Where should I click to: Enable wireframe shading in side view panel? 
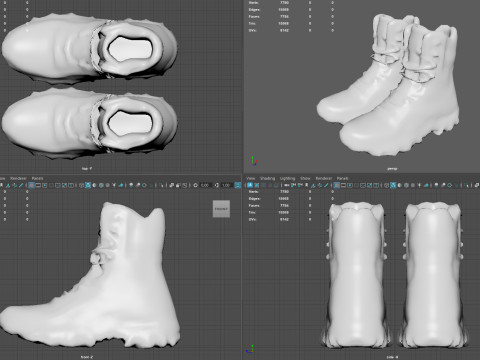point(386,185)
